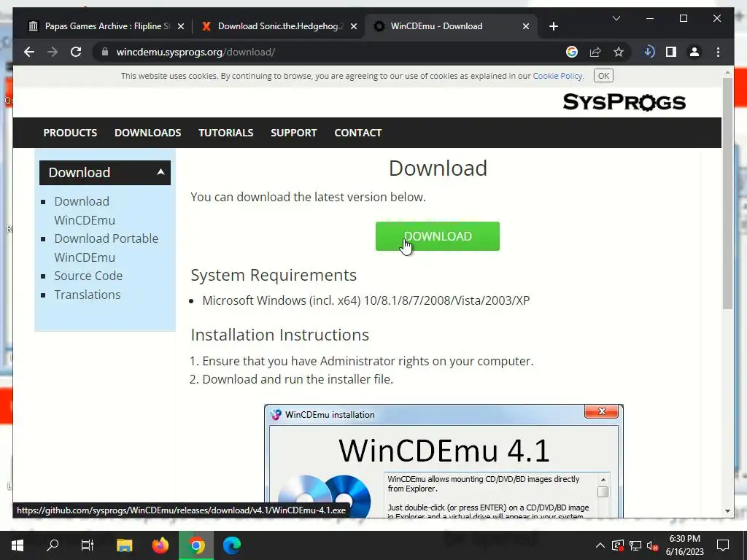Open the Cookie Policy link

click(557, 76)
